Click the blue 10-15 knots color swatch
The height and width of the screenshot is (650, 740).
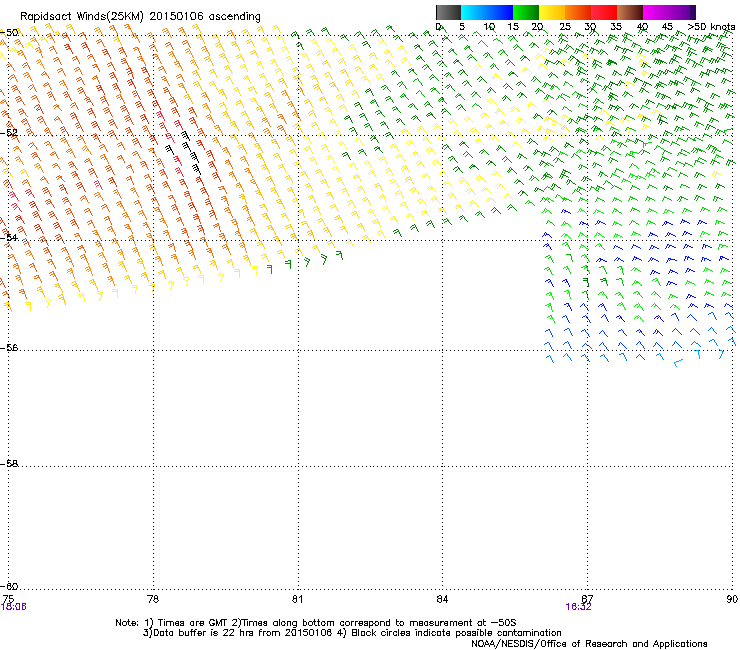point(500,12)
